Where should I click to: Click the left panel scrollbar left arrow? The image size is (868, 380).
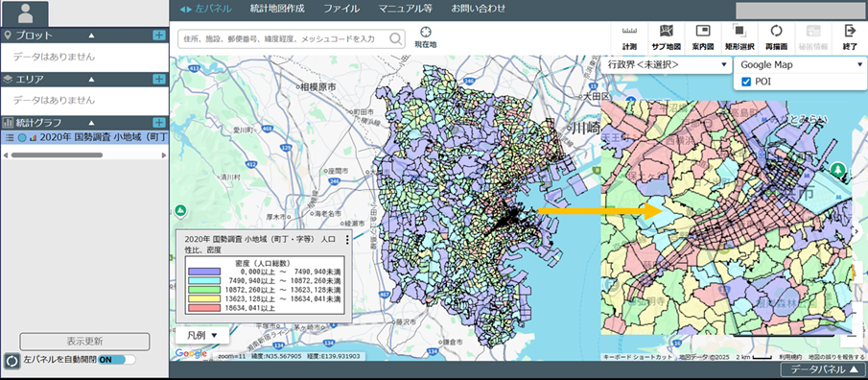(x=5, y=155)
